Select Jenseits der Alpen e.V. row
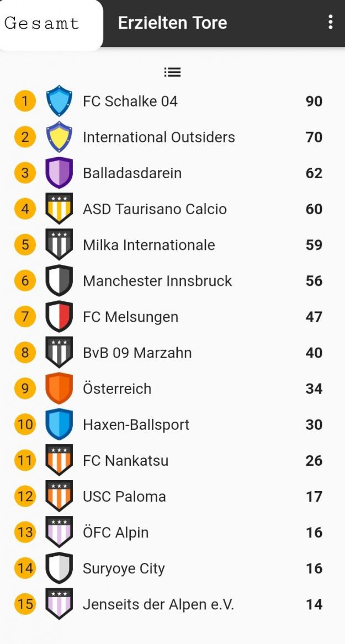Image resolution: width=345 pixels, height=644 pixels. click(x=158, y=604)
